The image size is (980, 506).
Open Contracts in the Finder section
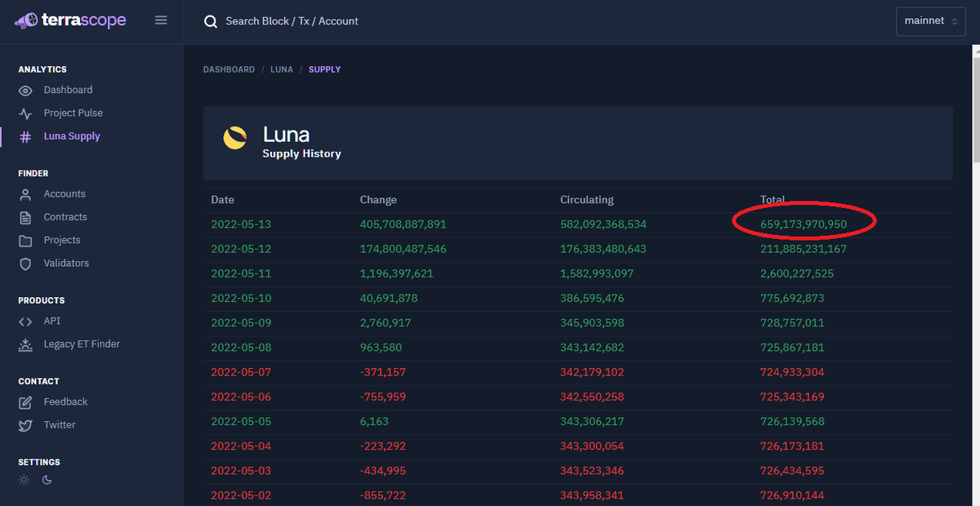(x=65, y=216)
